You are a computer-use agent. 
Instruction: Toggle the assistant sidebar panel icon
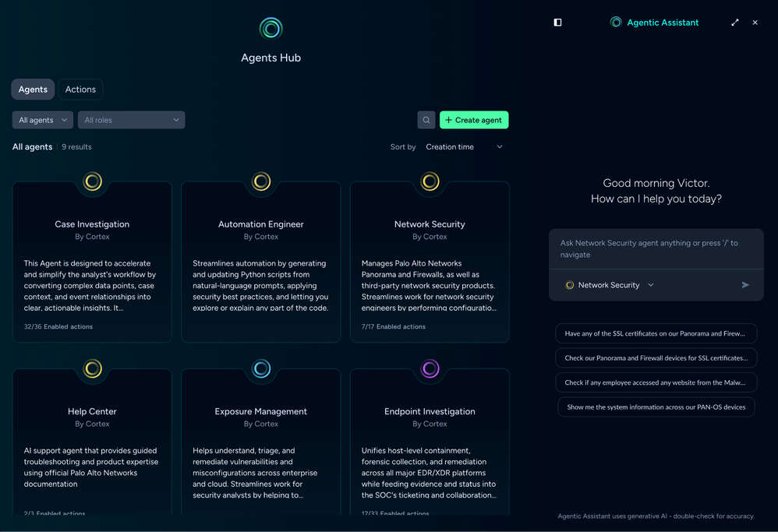[x=557, y=23]
